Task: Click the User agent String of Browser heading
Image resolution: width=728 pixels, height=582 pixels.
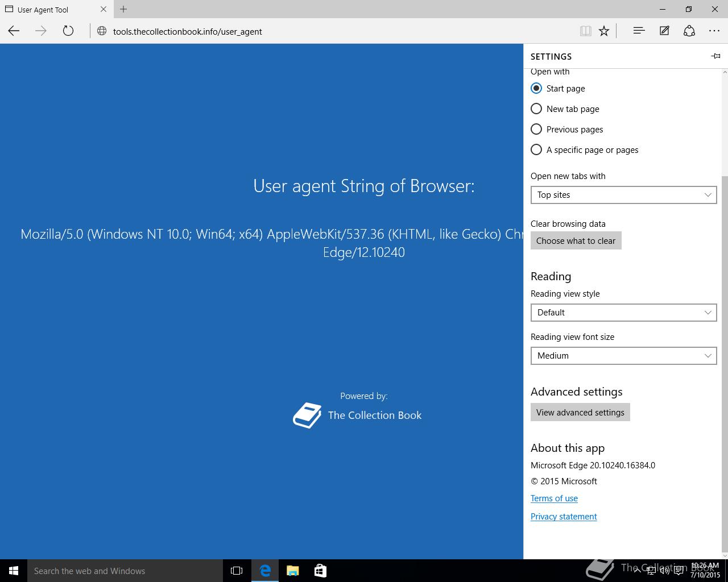Action: pyautogui.click(x=364, y=186)
